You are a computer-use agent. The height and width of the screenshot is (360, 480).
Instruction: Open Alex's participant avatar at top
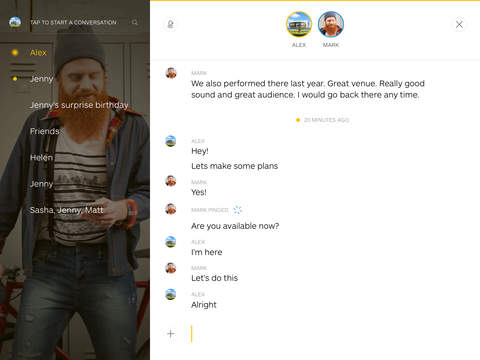point(299,24)
